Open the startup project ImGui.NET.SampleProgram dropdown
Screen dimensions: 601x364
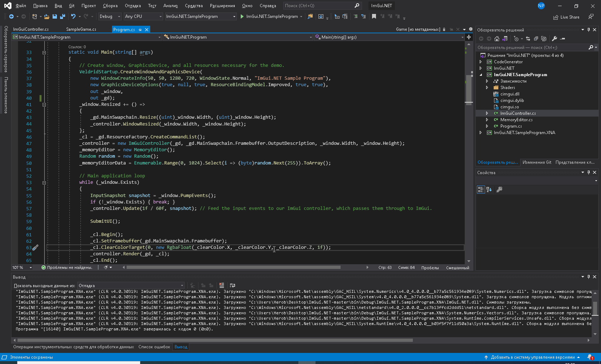tap(201, 16)
